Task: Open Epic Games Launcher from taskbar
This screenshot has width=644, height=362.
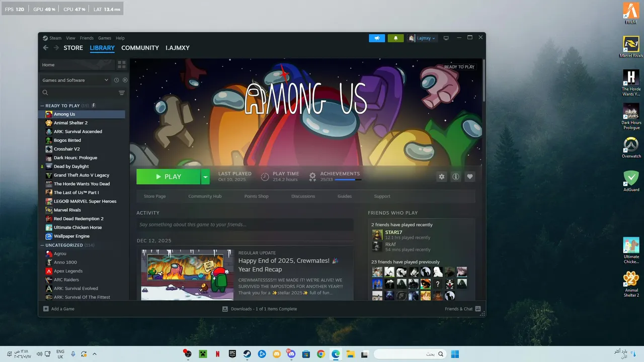Action: tap(232, 354)
